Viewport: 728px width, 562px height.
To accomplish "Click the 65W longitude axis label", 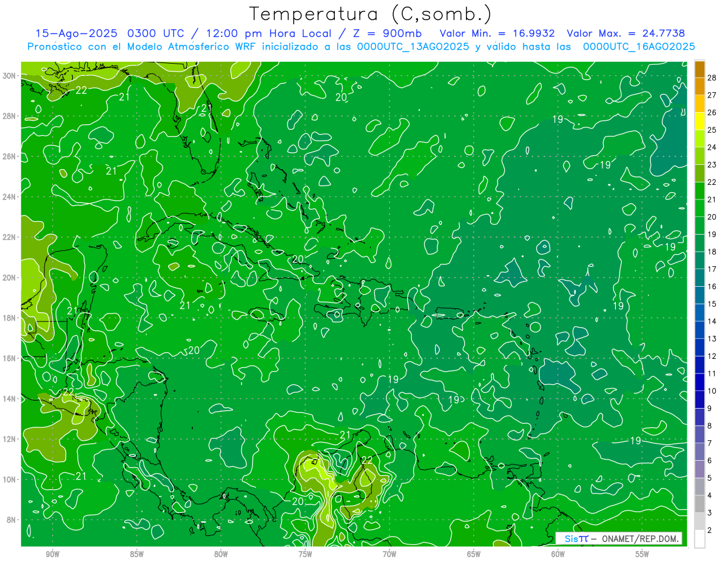I will pyautogui.click(x=474, y=555).
